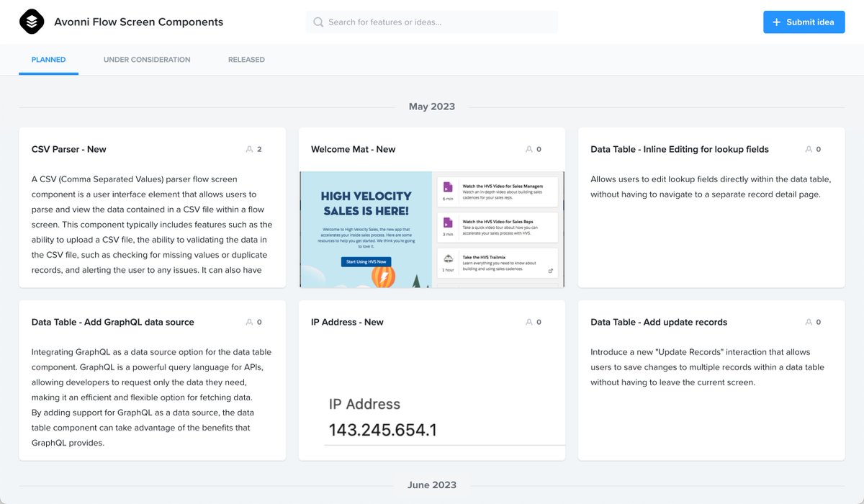This screenshot has width=864, height=504.
Task: Click the Avonni Flow Screen Components title
Action: 138,22
